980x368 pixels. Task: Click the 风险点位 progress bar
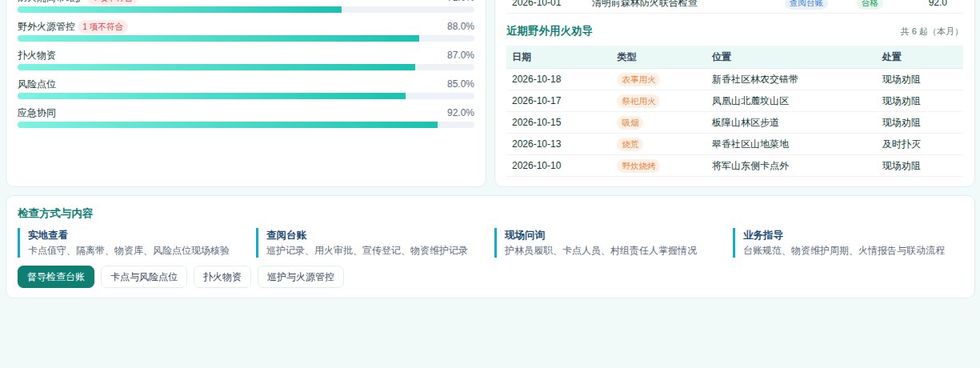[x=246, y=96]
